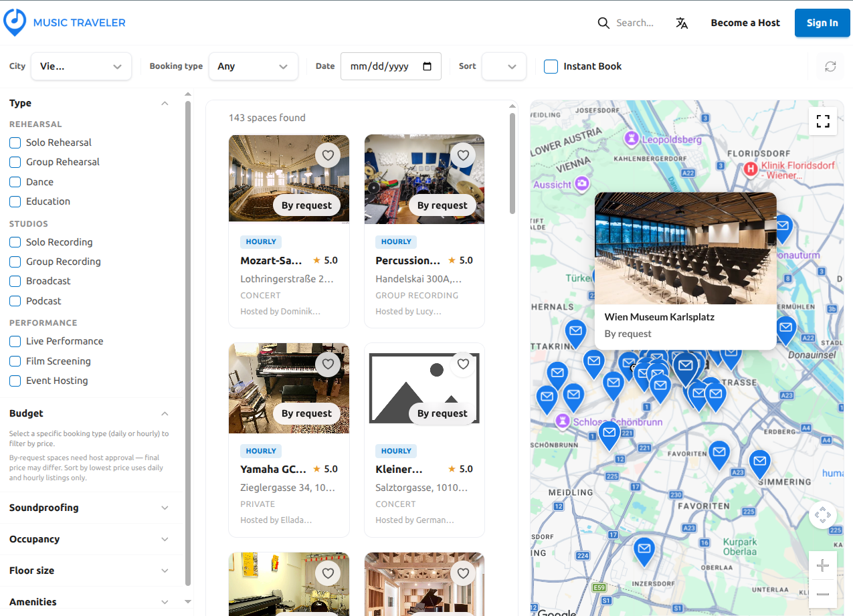853x616 pixels.
Task: Check the Podcast filter
Action: tap(15, 301)
